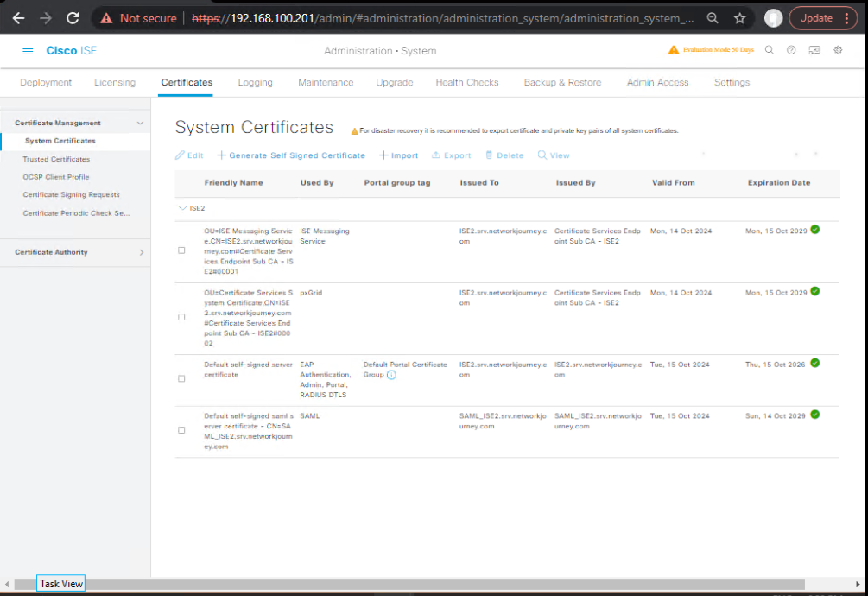Switch to the Licensing tab
The height and width of the screenshot is (596, 868).
[x=115, y=82]
